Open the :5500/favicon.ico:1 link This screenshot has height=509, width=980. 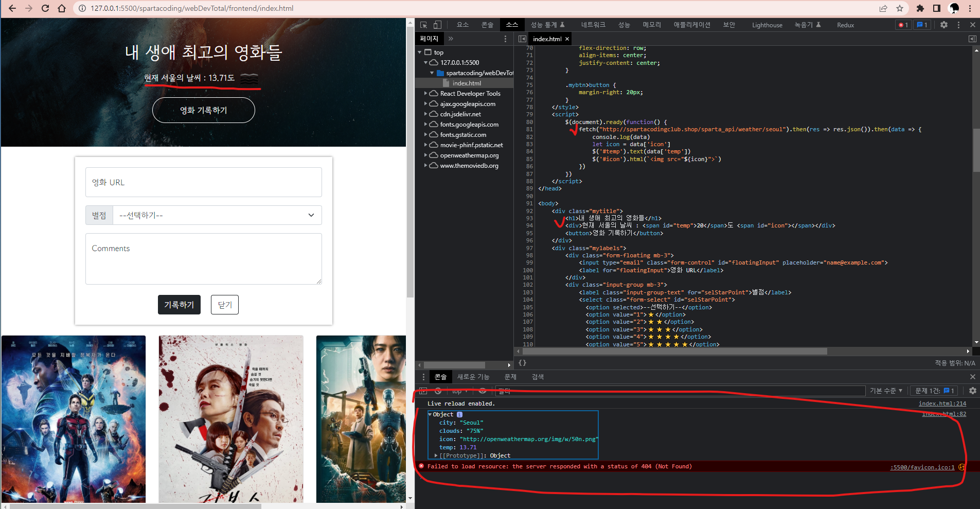[x=922, y=467]
